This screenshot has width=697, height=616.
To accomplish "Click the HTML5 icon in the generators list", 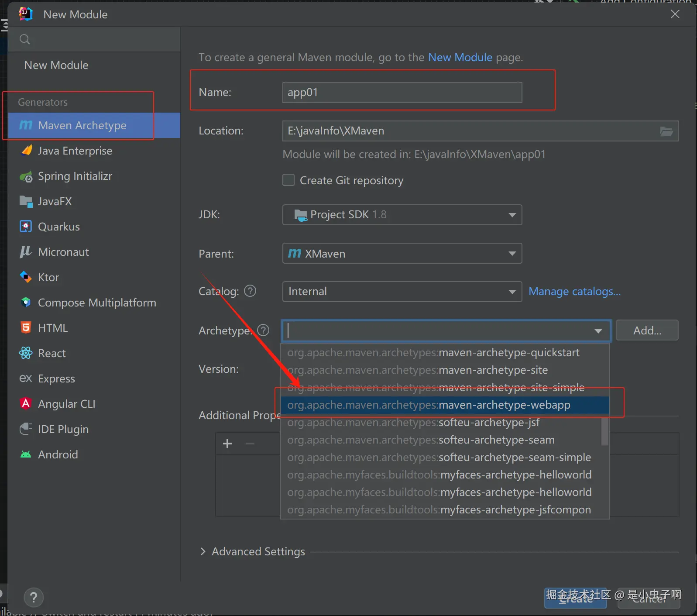I will (26, 328).
